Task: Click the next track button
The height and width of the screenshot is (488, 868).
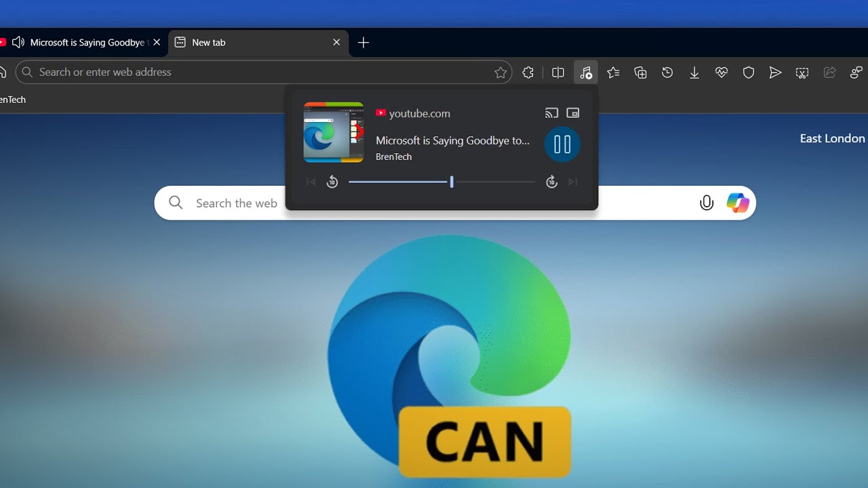Action: click(x=573, y=182)
